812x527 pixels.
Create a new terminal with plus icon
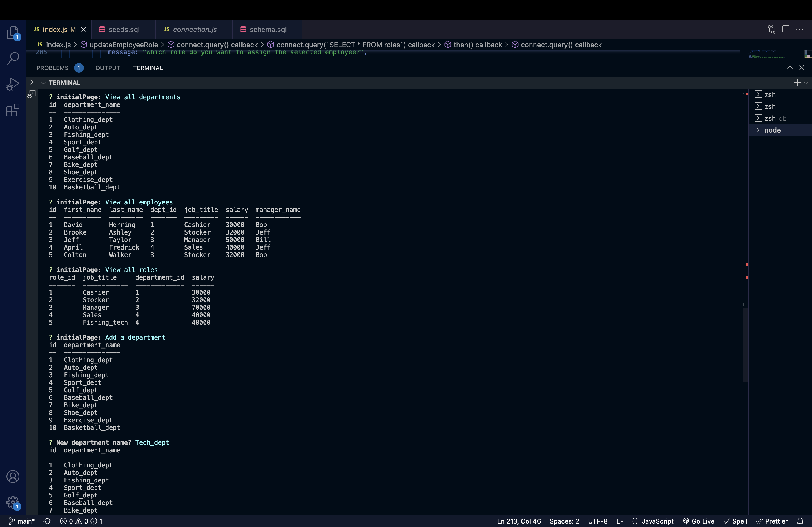pyautogui.click(x=797, y=82)
